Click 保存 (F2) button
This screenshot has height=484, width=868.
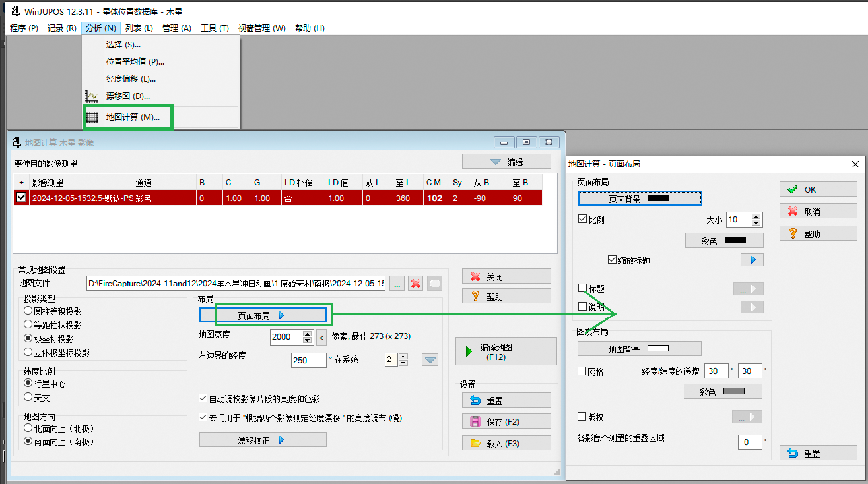click(x=506, y=421)
